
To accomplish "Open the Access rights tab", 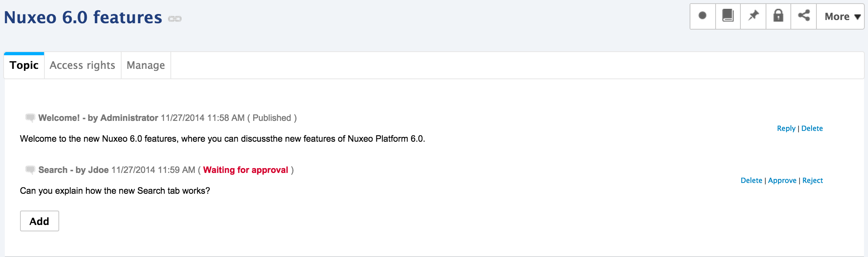I will 82,65.
